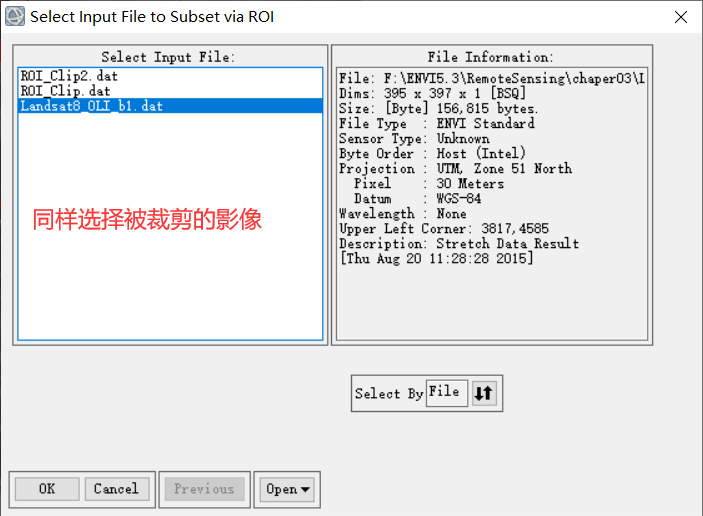The height and width of the screenshot is (516, 703).
Task: Expand the Open dropdown menu
Action: 287,489
